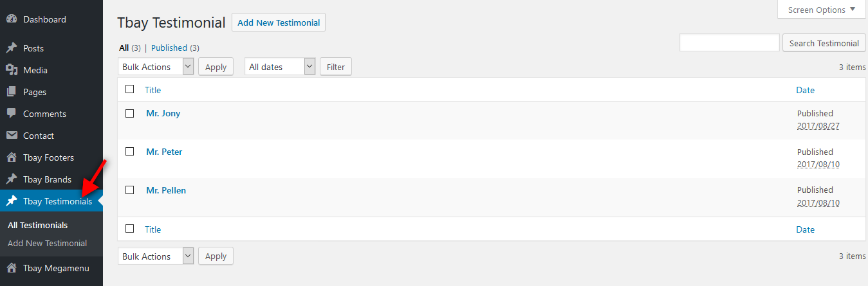Expand the Screen Options panel
Screen dimensions: 868x286
(x=821, y=10)
